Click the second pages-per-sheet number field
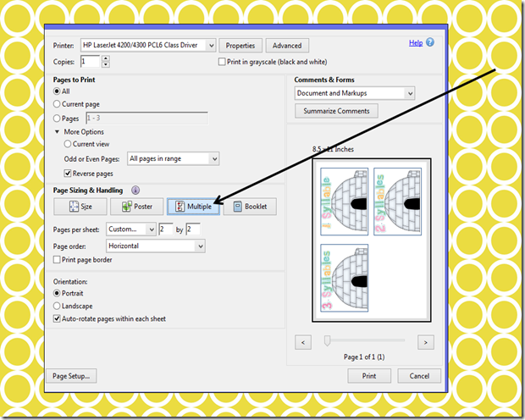 [193, 229]
